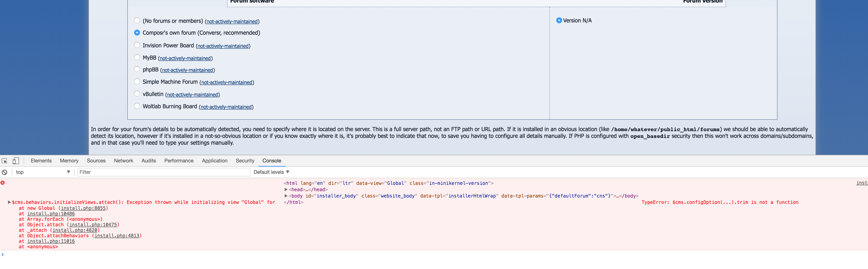The image size is (868, 269).
Task: Open the Network tab
Action: pyautogui.click(x=123, y=161)
